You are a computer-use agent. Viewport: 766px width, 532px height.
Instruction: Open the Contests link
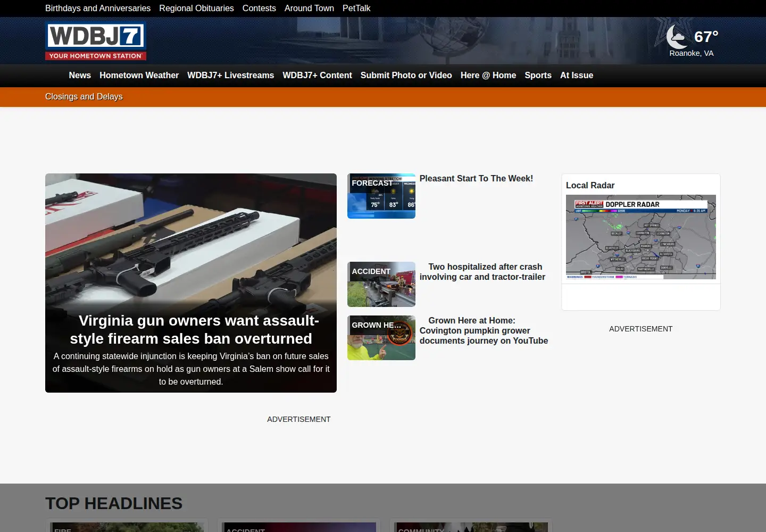coord(259,8)
